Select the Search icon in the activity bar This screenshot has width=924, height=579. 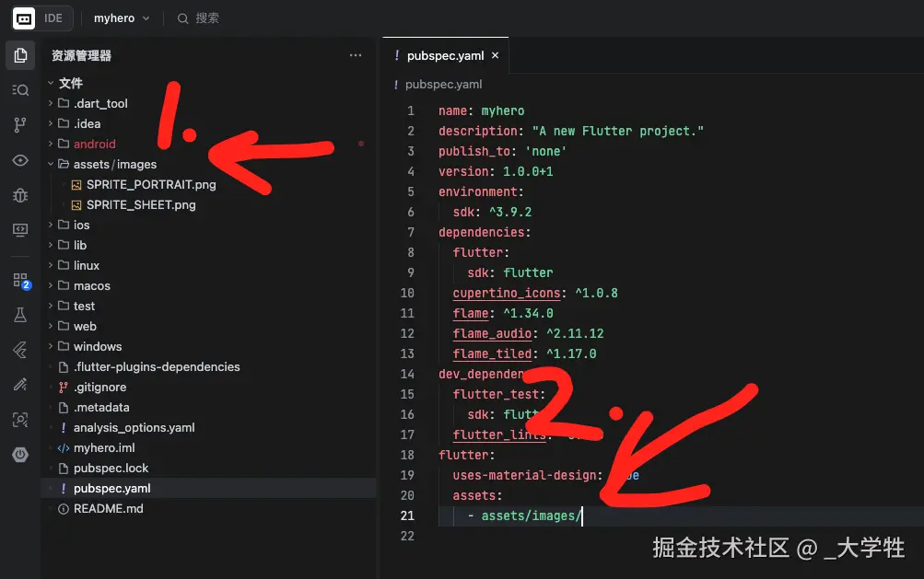19,89
